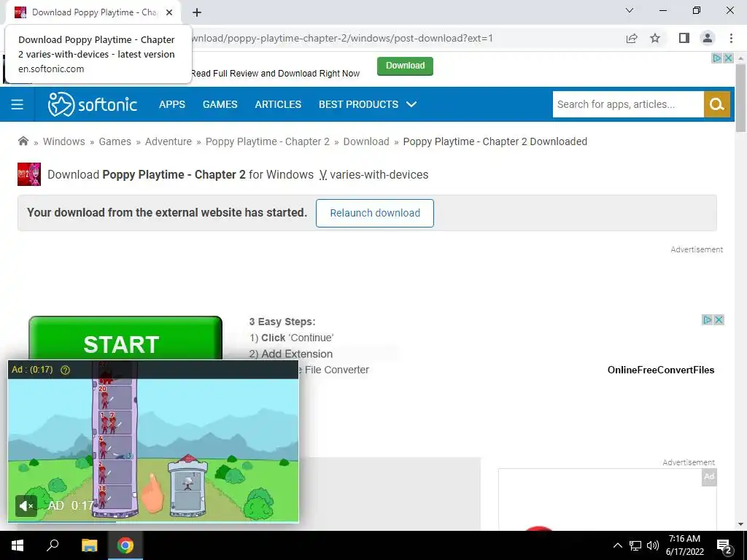Open Chrome side panel icon
This screenshot has height=560, width=747.
pos(684,38)
